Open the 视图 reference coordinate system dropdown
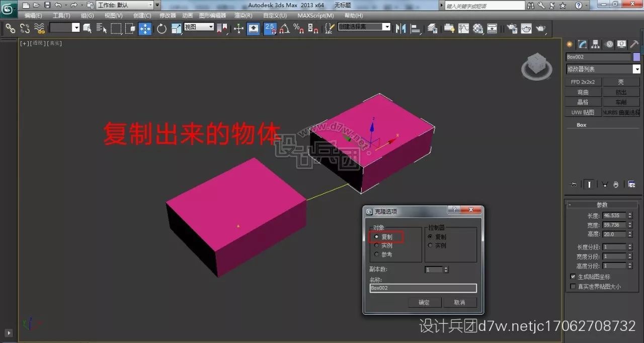Viewport: 644px width, 343px height. [x=199, y=27]
